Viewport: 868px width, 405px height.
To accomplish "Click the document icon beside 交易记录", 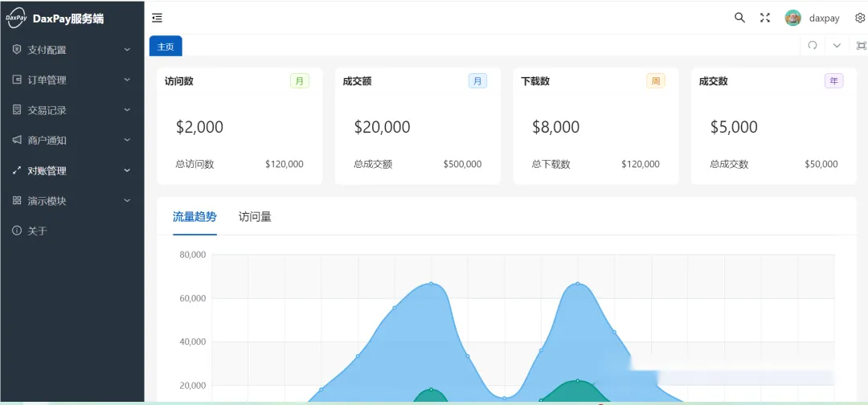I will pyautogui.click(x=17, y=109).
